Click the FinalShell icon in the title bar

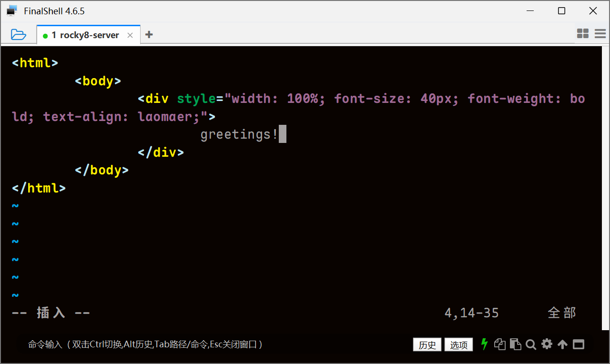[10, 10]
